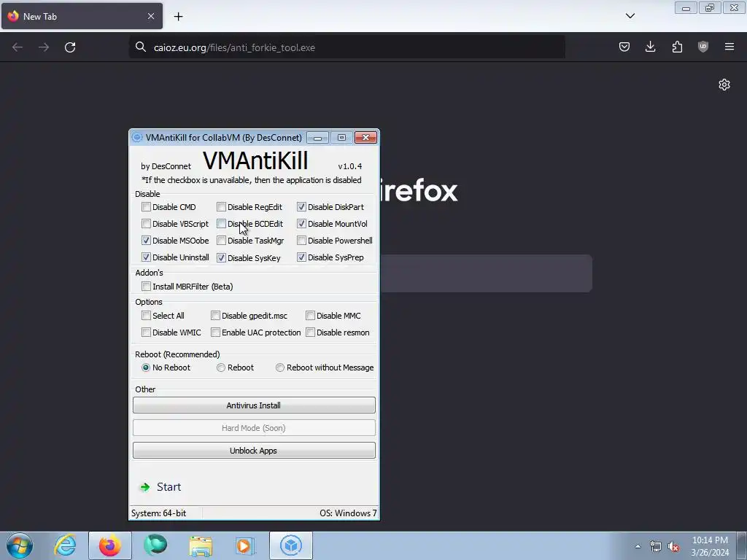
Task: Click Start with green arrow
Action: pyautogui.click(x=160, y=486)
